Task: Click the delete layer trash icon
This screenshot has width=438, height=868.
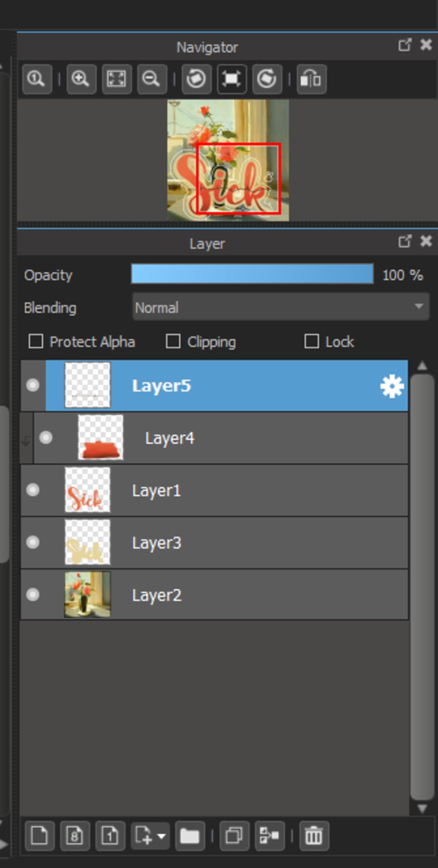Action: click(x=314, y=835)
